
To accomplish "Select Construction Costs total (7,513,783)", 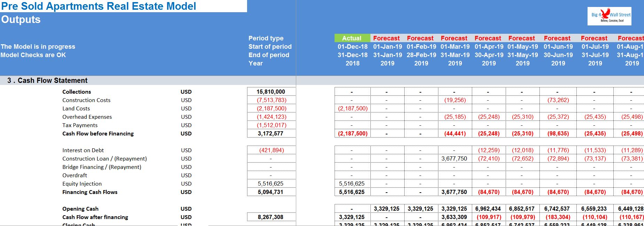I will point(271,100).
